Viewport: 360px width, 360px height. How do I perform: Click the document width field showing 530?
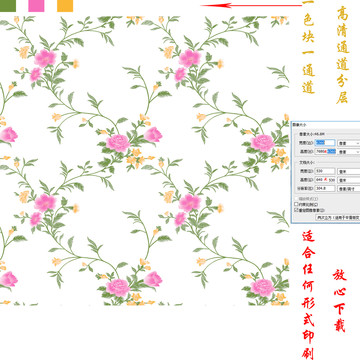point(325,171)
